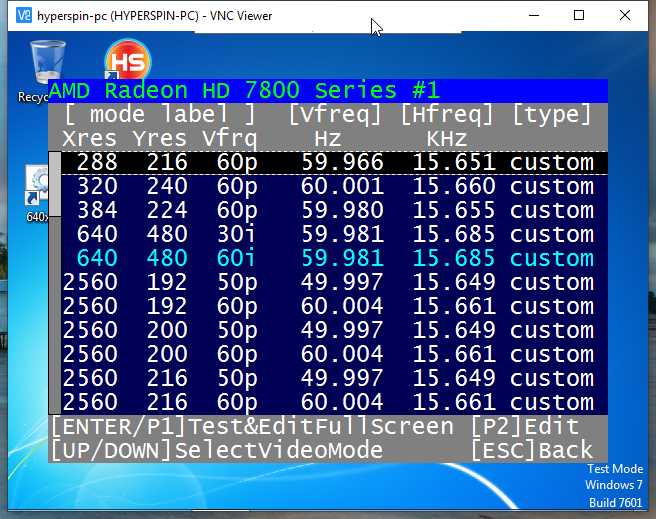This screenshot has width=656, height=519.
Task: Click the [P2]Edit hint text
Action: pyautogui.click(x=525, y=427)
